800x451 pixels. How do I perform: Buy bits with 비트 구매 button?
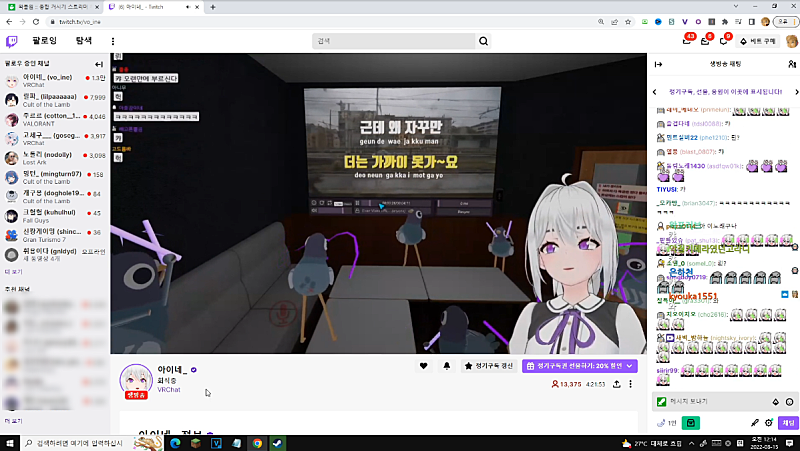[x=758, y=41]
